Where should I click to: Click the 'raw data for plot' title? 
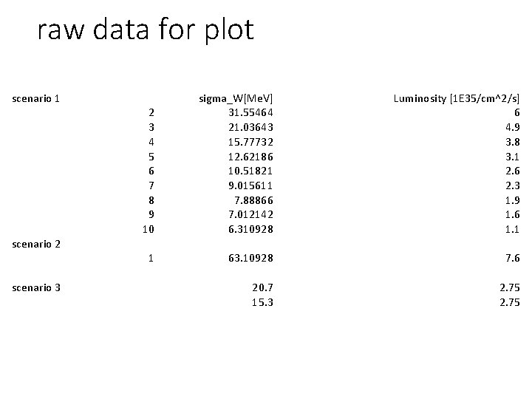coord(146,30)
